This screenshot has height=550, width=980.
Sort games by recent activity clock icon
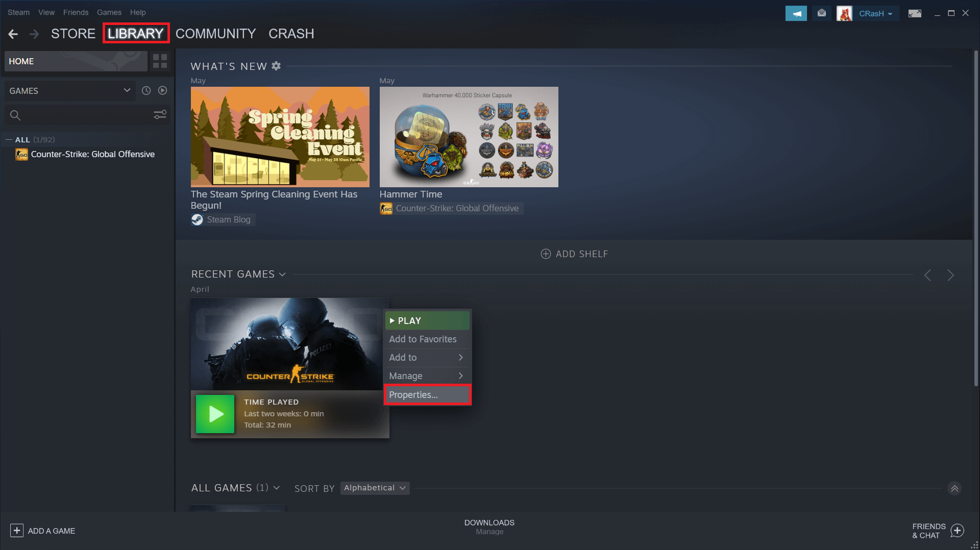click(x=146, y=90)
